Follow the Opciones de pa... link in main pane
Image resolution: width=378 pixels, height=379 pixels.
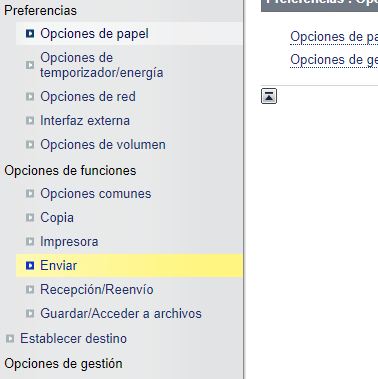[x=334, y=37]
